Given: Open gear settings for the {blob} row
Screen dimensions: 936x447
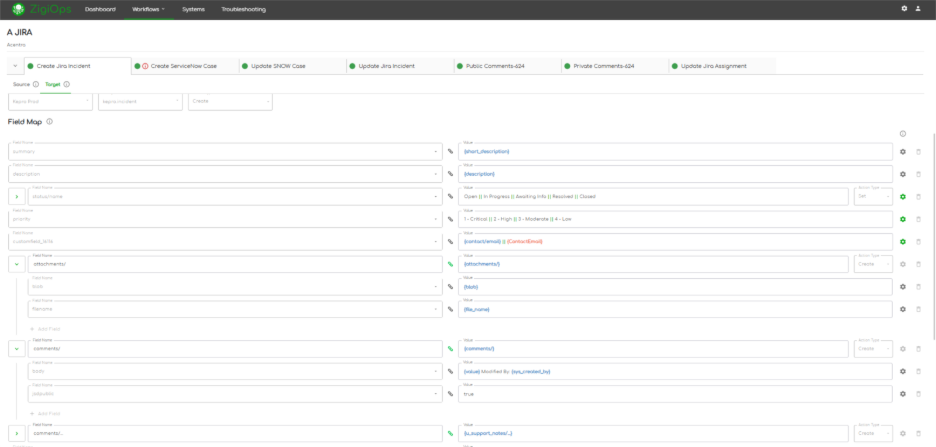Looking at the screenshot, I should 903,286.
